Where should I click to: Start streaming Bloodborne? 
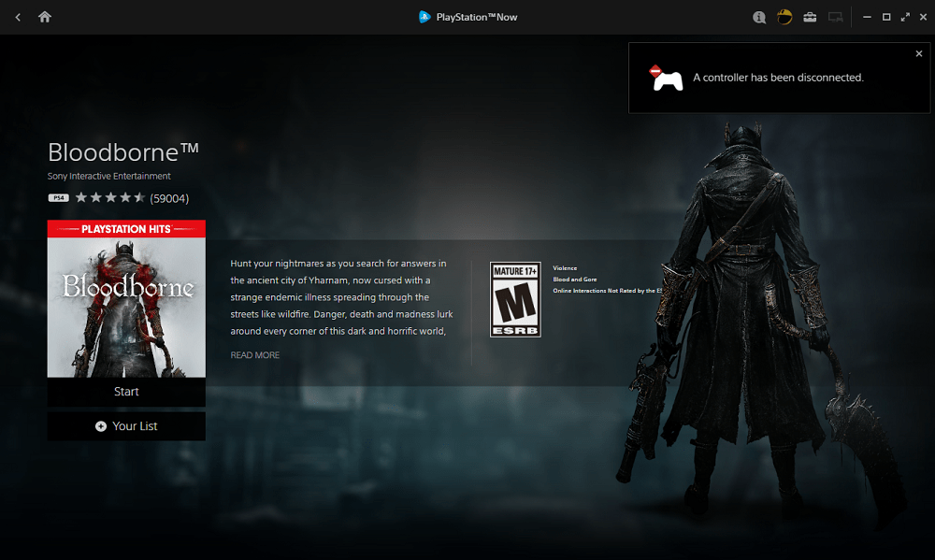[126, 392]
